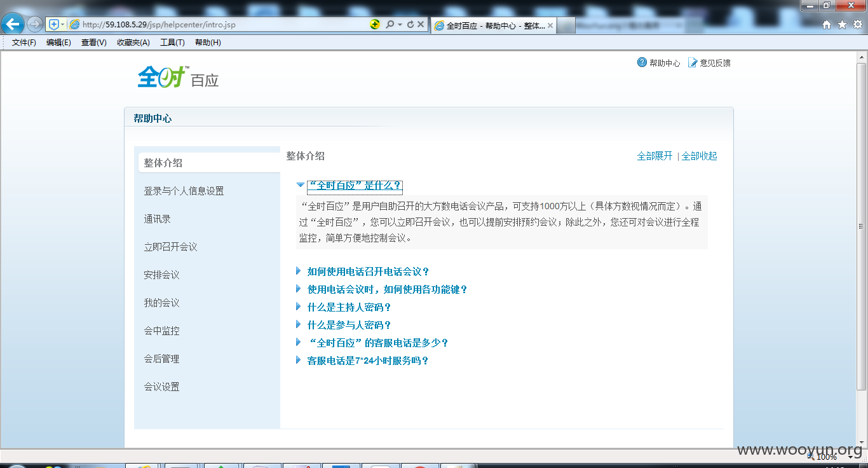868x468 pixels.
Task: Refresh the page with the reload icon
Action: tap(410, 24)
